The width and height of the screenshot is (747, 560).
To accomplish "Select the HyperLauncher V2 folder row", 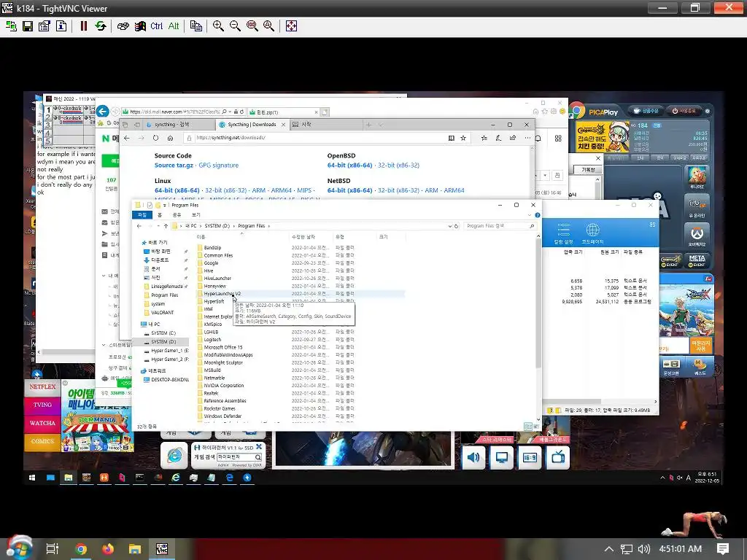I will point(301,294).
